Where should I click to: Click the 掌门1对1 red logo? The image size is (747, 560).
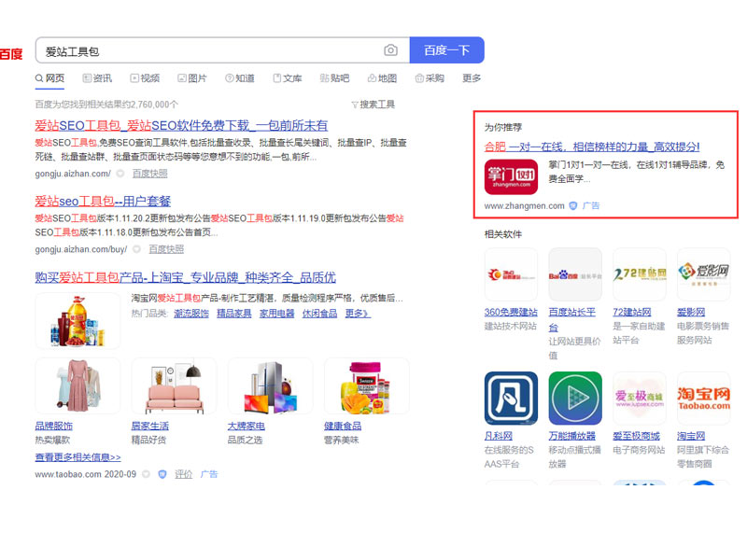[511, 177]
